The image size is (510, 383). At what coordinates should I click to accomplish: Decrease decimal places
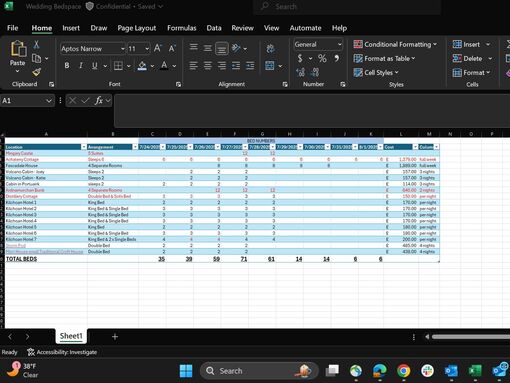click(315, 72)
